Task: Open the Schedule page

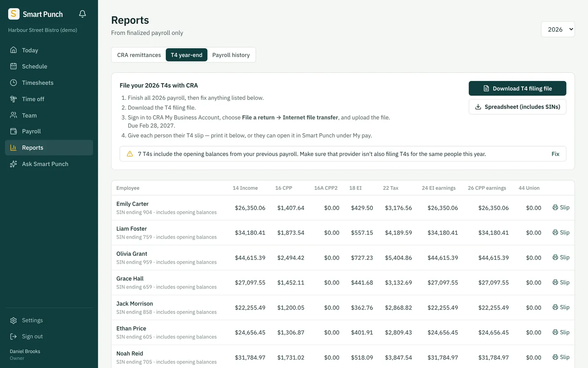Action: pos(49,66)
